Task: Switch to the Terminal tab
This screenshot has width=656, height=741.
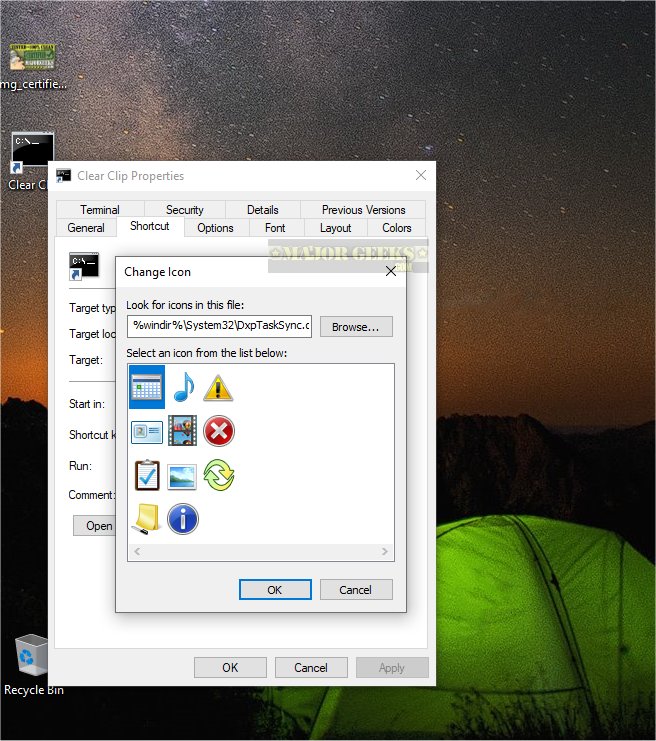Action: (100, 209)
